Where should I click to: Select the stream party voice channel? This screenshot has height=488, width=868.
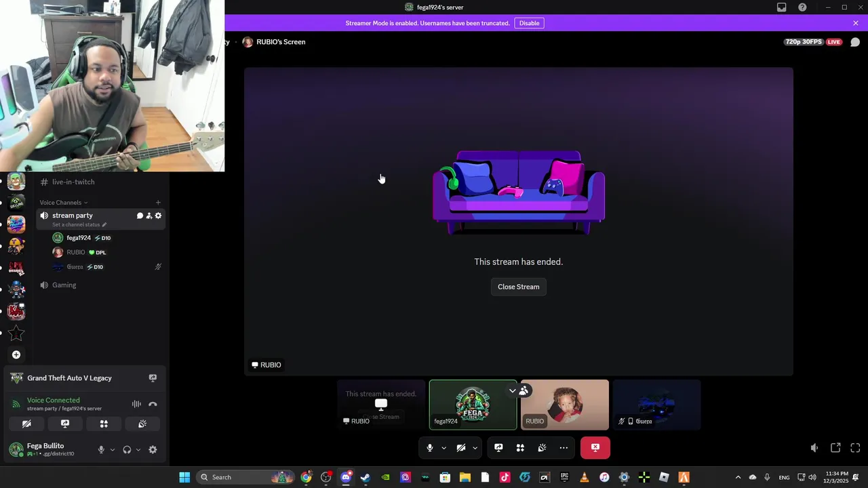coord(73,216)
